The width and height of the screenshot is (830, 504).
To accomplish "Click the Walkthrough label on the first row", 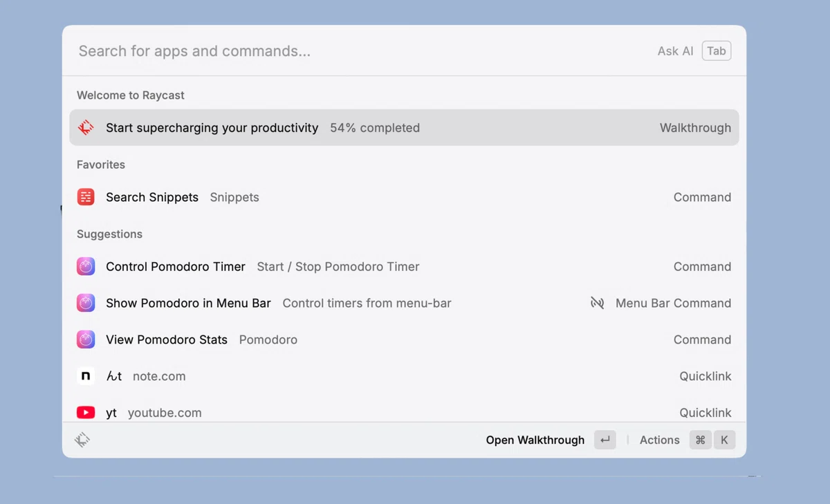I will (695, 128).
